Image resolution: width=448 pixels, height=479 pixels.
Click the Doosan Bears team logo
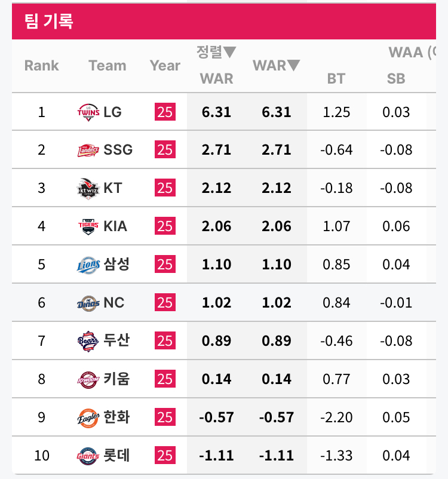click(88, 341)
